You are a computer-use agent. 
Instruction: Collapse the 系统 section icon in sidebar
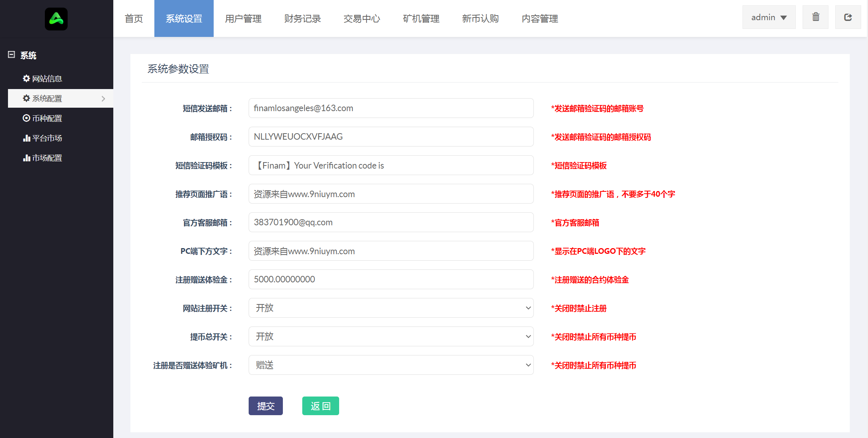11,55
